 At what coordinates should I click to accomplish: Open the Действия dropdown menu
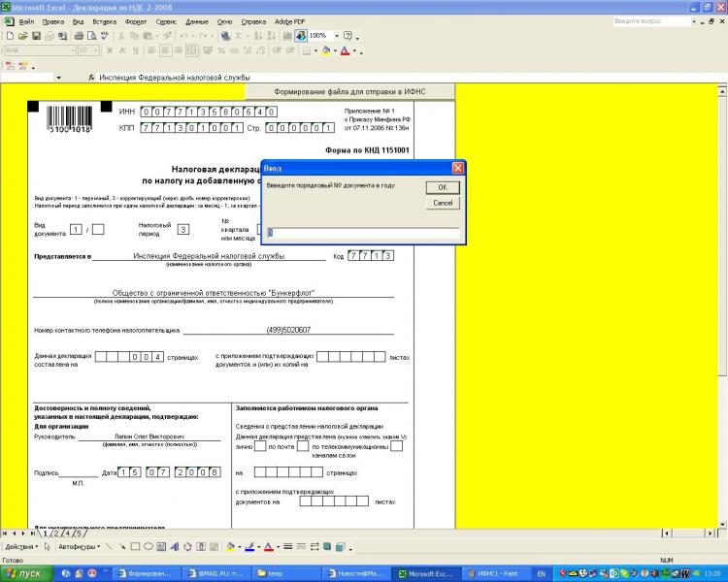[x=20, y=547]
